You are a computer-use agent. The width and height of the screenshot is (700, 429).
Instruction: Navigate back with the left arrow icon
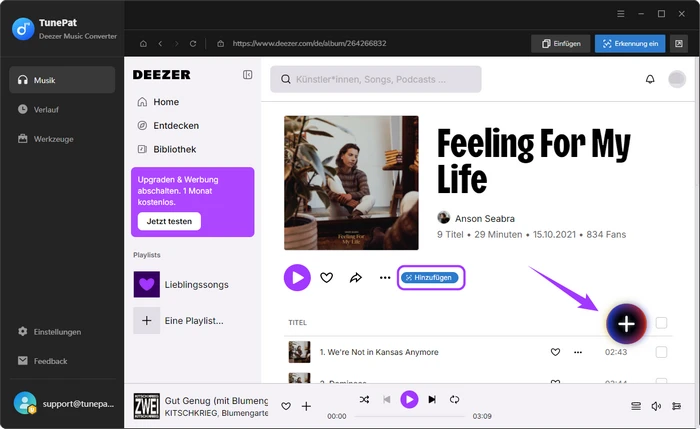(160, 44)
